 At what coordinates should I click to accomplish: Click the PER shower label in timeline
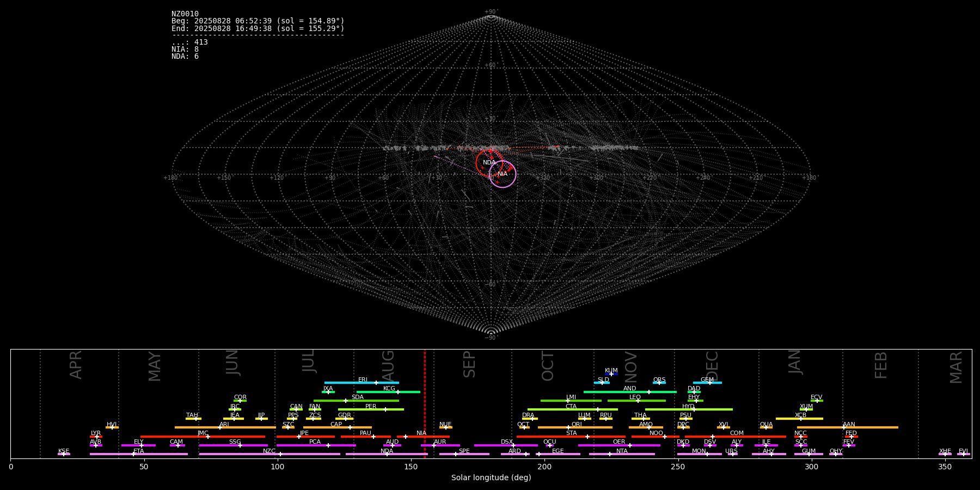tap(371, 407)
